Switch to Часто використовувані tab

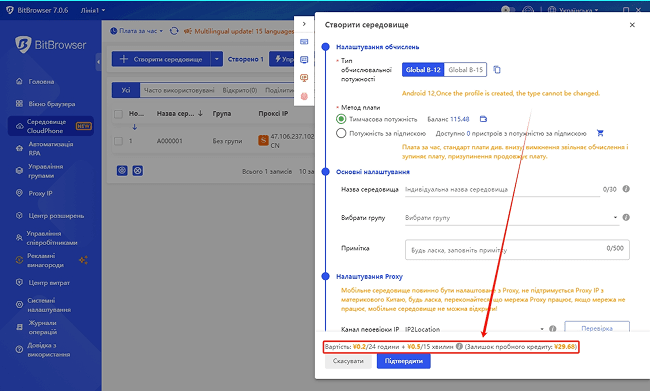click(179, 90)
